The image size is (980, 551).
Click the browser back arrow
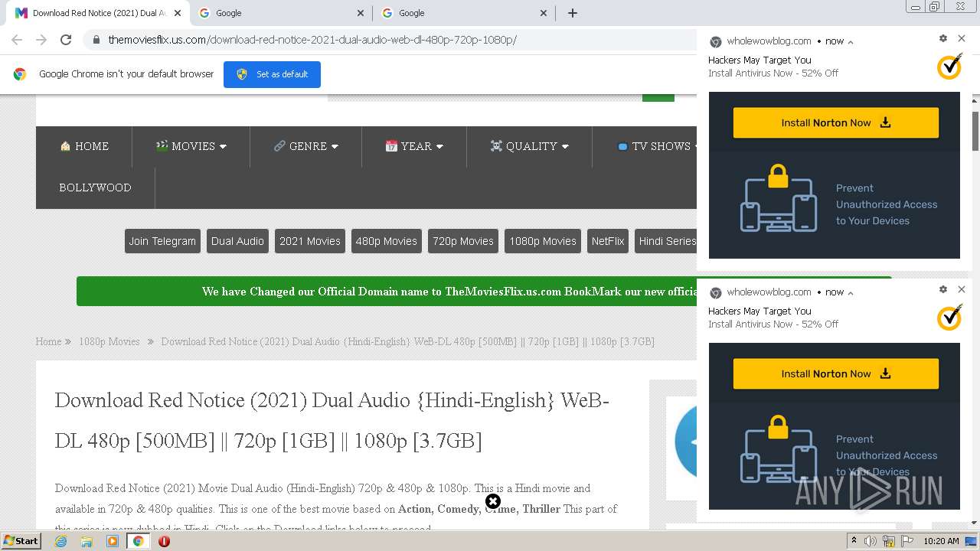pyautogui.click(x=17, y=40)
